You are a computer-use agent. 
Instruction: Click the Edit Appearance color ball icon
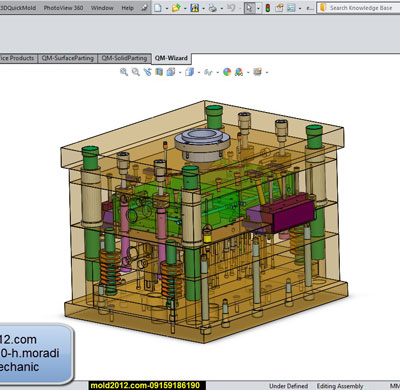click(227, 72)
